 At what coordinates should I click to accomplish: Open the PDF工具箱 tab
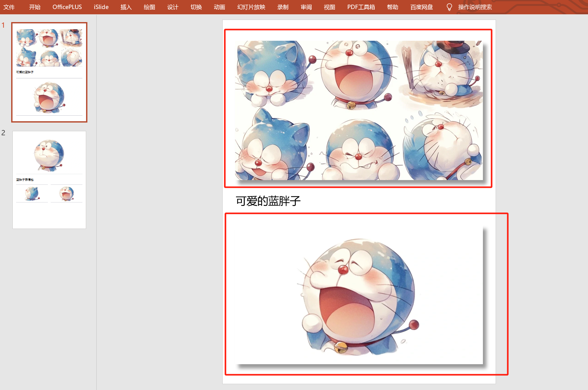361,7
